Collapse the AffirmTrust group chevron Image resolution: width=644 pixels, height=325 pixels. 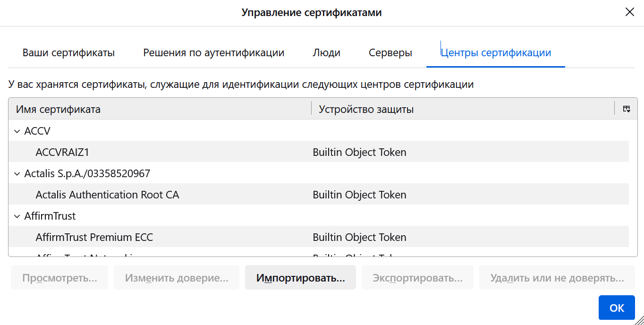pyautogui.click(x=17, y=216)
